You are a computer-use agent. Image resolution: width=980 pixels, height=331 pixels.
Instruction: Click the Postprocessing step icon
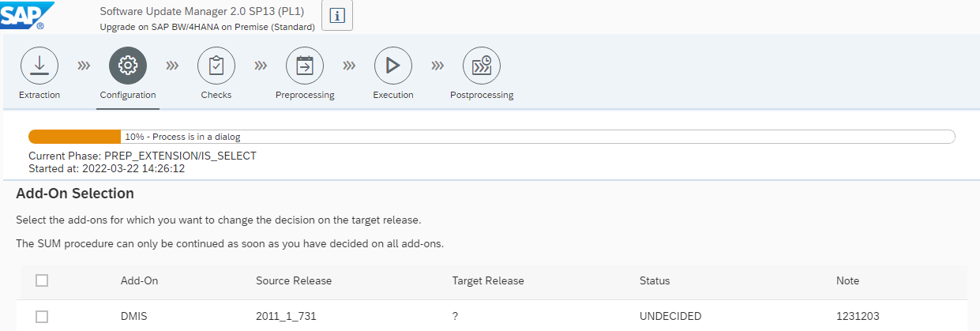tap(482, 66)
